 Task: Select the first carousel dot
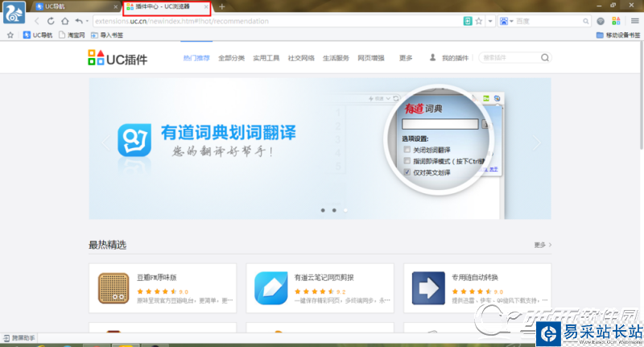pyautogui.click(x=323, y=210)
